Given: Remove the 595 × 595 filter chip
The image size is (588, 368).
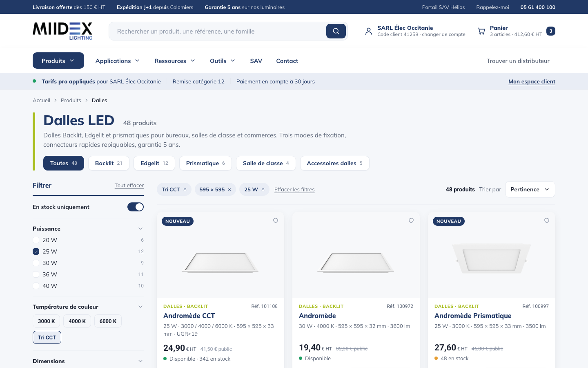Looking at the screenshot, I should pyautogui.click(x=229, y=189).
